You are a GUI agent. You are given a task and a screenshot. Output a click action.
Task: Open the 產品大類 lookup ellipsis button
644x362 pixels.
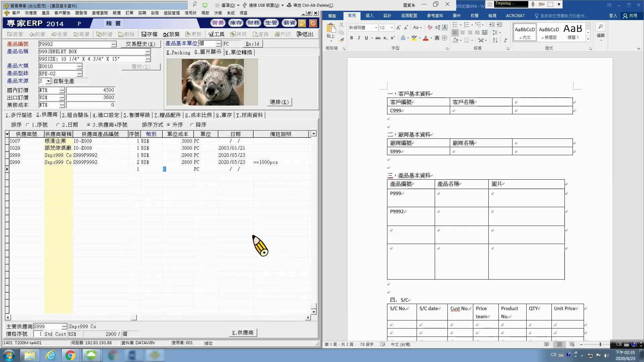tap(79, 66)
